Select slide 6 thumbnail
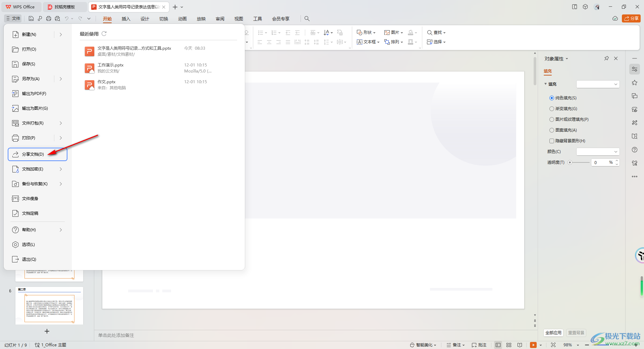Image resolution: width=644 pixels, height=349 pixels. tap(49, 306)
